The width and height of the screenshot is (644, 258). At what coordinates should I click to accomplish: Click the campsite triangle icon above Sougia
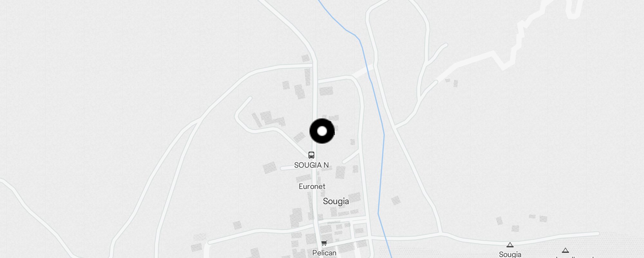click(x=510, y=245)
